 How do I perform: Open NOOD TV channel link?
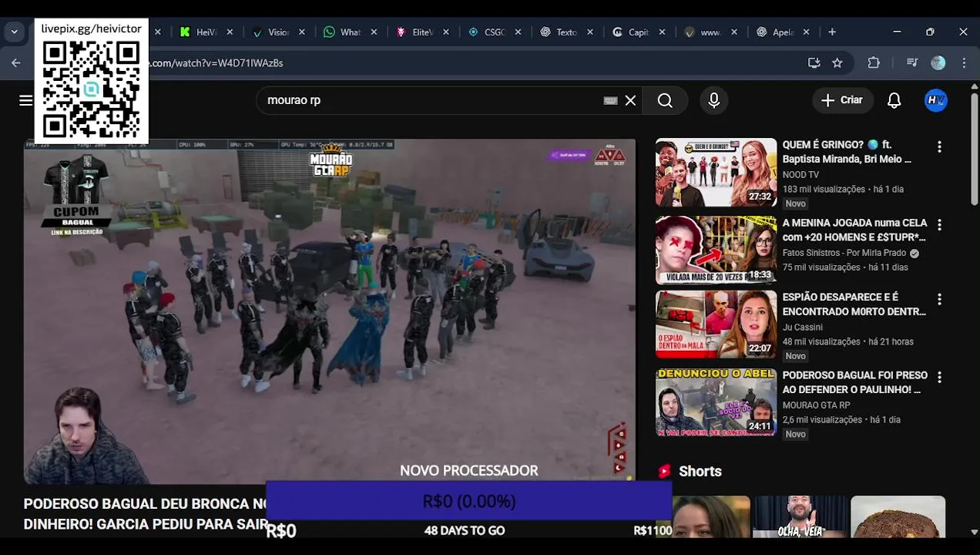pyautogui.click(x=800, y=175)
